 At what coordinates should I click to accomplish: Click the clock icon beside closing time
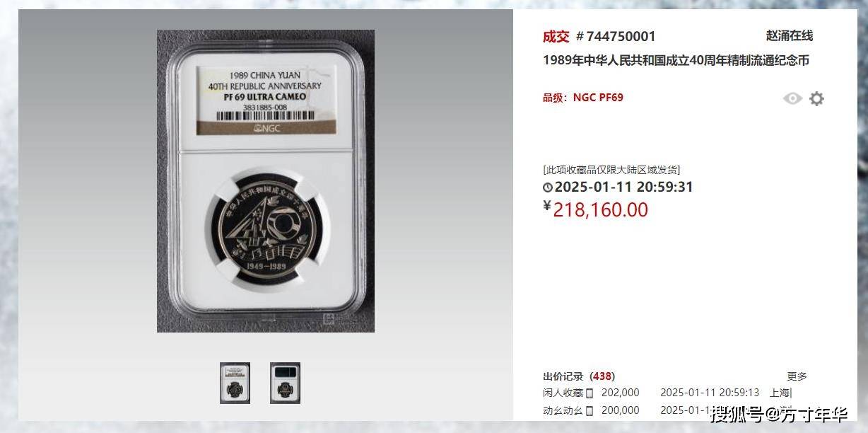(x=547, y=187)
